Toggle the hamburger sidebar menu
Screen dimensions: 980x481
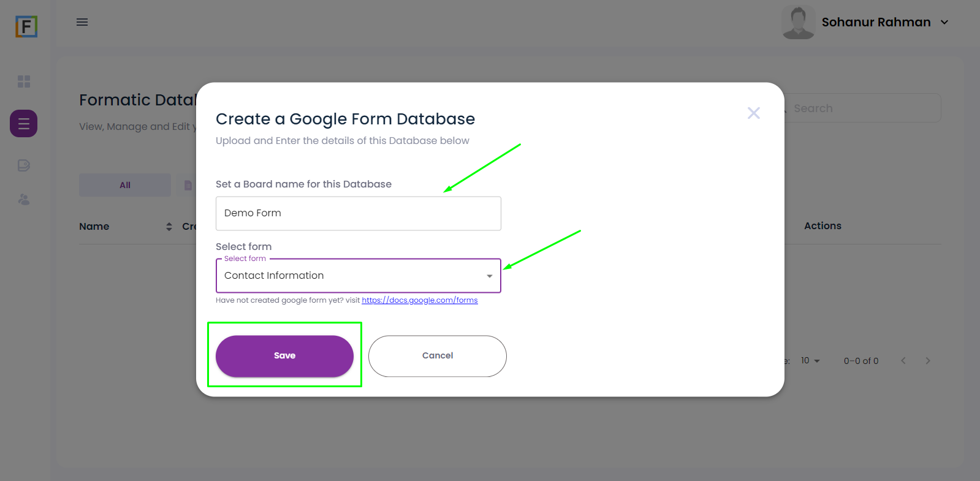[x=82, y=22]
